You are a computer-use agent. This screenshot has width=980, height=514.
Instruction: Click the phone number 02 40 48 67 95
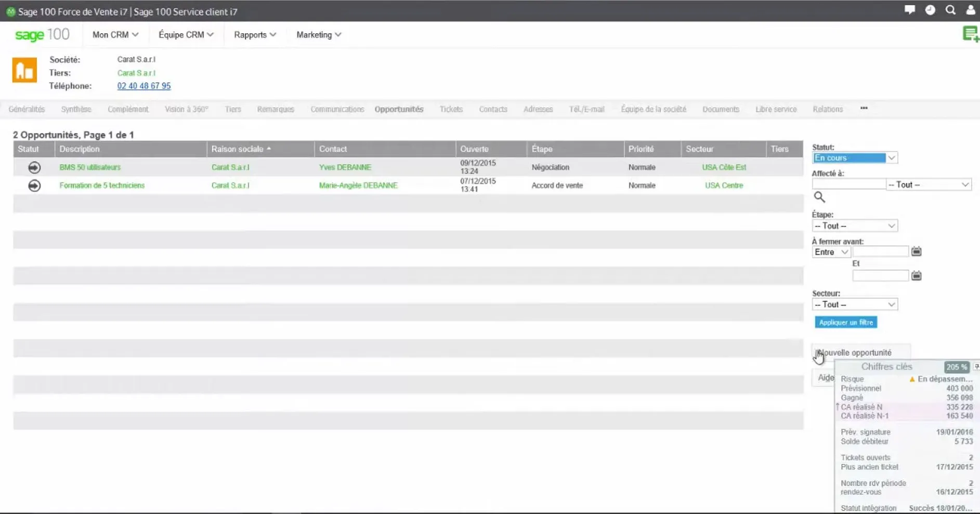point(144,86)
